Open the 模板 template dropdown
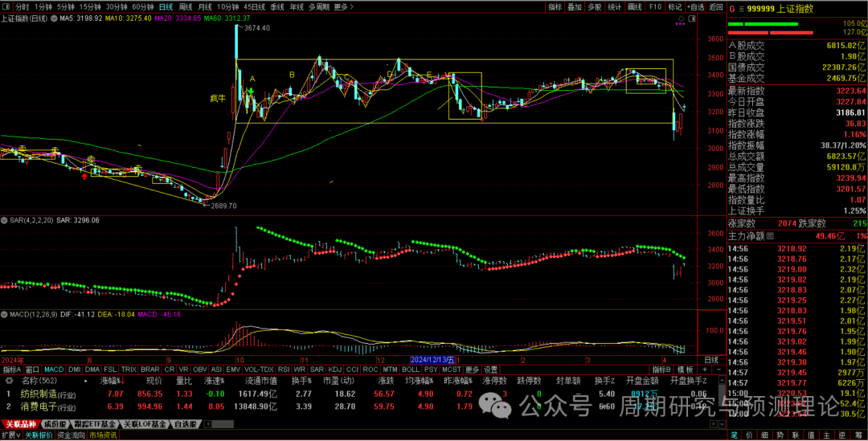868x441 pixels. (x=686, y=370)
